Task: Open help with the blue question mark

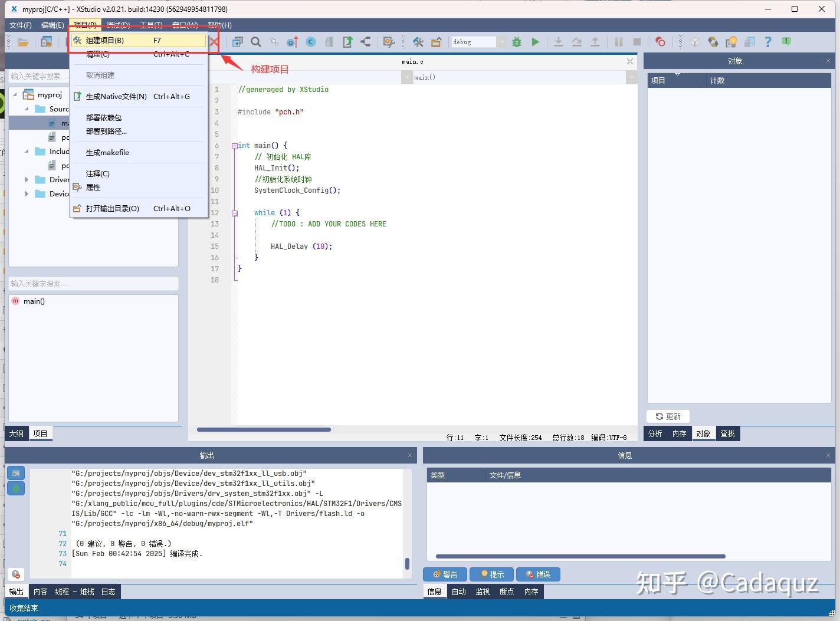Action: [768, 42]
